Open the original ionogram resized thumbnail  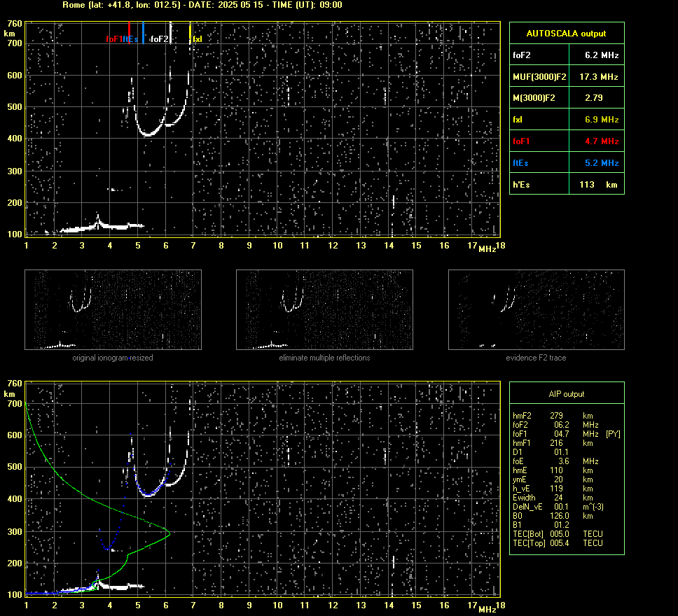[x=113, y=309]
